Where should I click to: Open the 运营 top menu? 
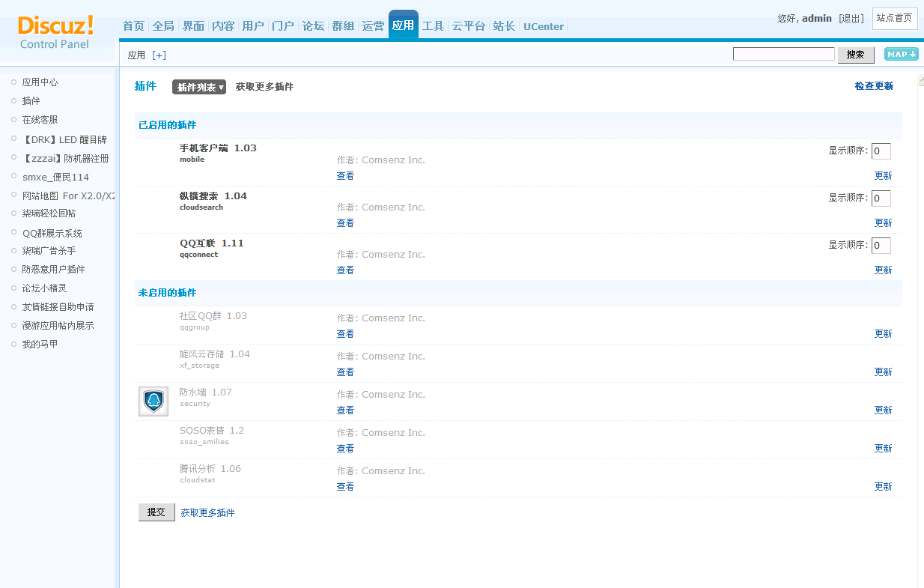tap(373, 26)
